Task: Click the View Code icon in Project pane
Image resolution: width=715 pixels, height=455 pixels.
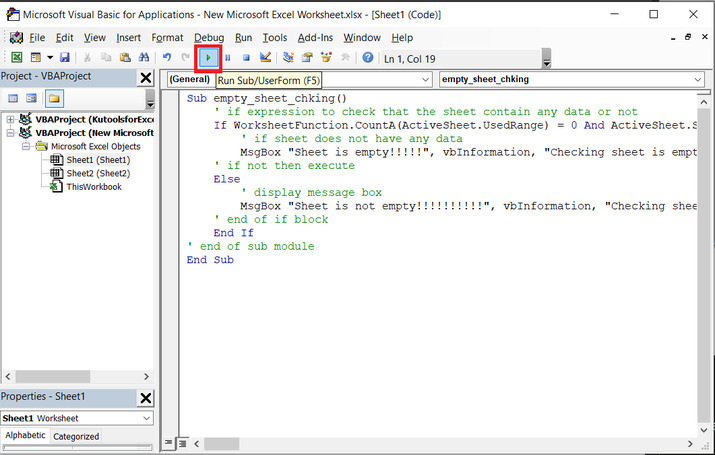Action: pyautogui.click(x=13, y=98)
